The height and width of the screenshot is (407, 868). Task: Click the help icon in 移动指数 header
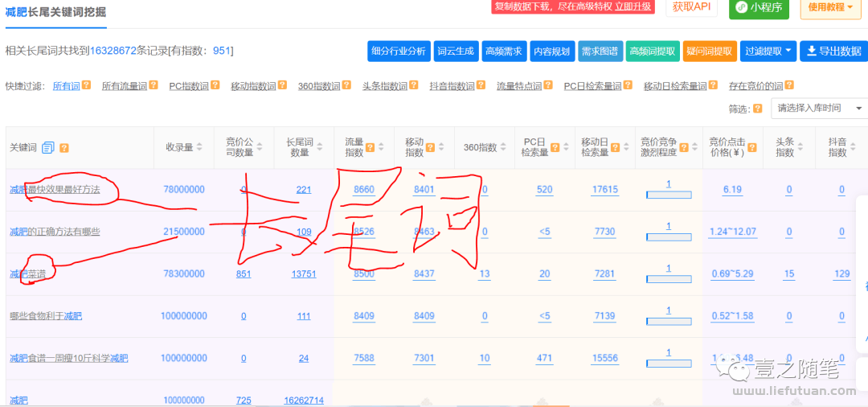(430, 147)
